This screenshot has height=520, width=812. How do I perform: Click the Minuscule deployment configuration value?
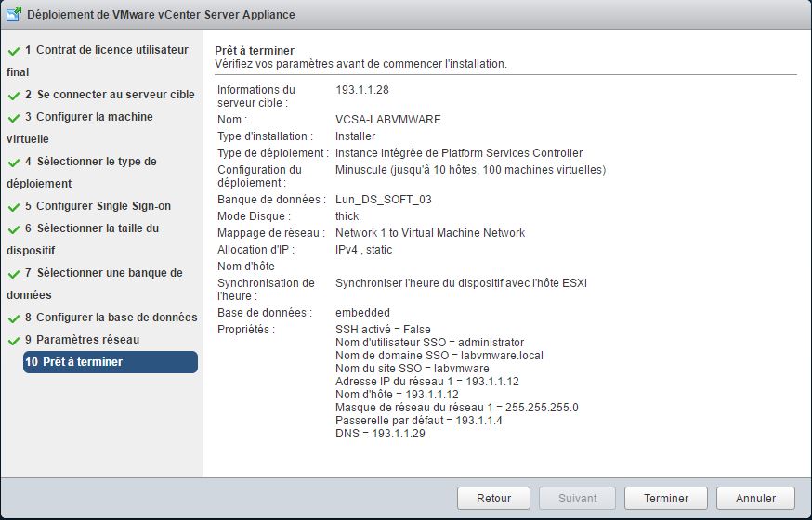tap(470, 170)
